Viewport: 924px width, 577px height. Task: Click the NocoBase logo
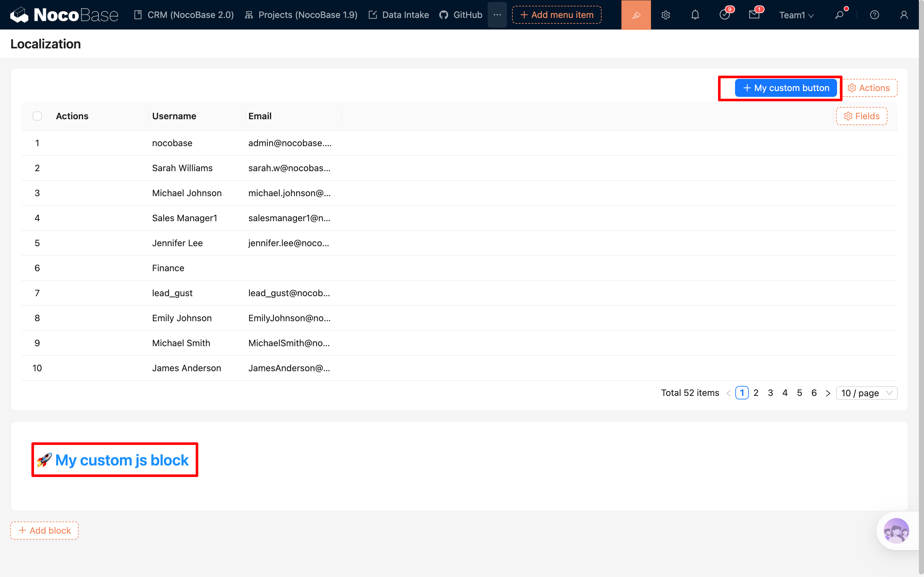coord(64,15)
